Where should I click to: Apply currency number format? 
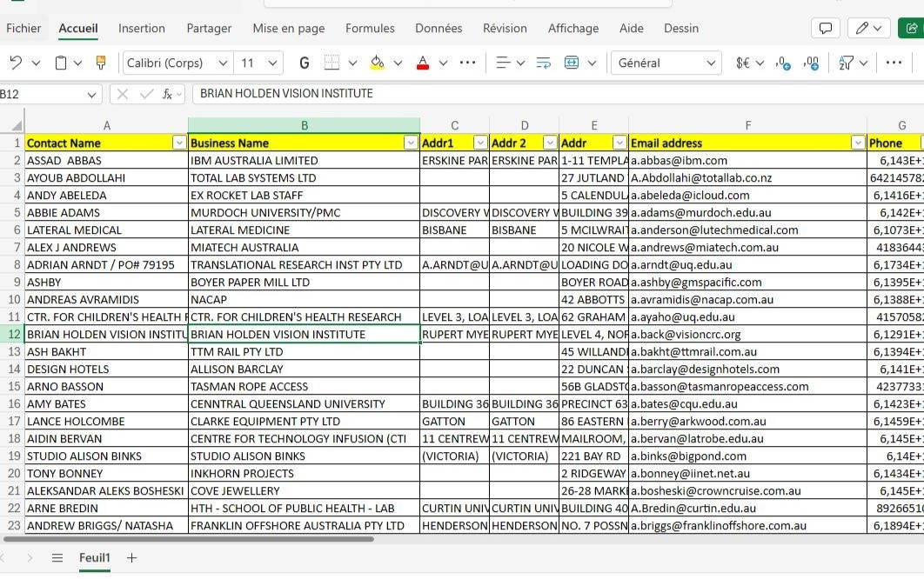(742, 63)
